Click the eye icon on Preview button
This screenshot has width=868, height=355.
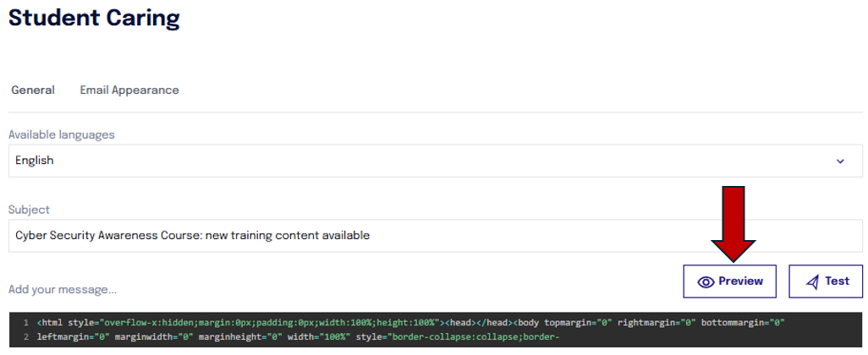[706, 281]
